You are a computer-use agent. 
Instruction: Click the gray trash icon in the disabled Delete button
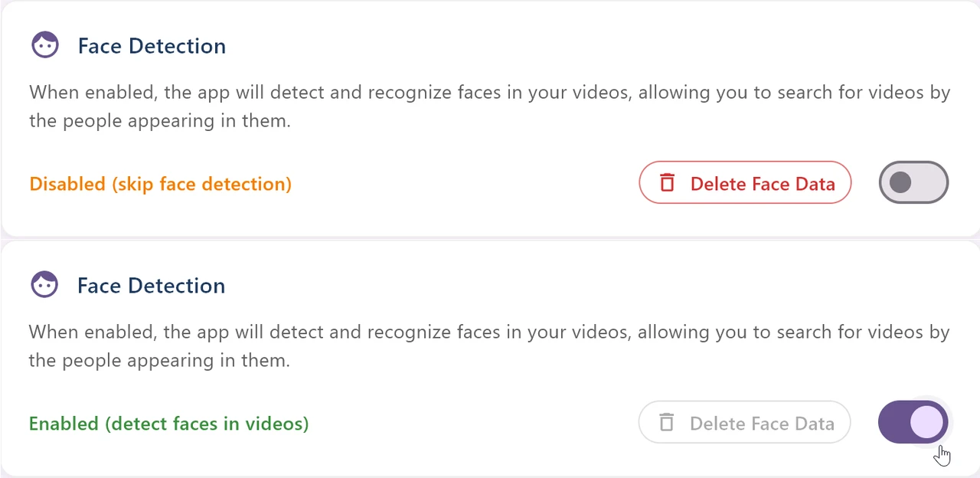[x=666, y=422]
